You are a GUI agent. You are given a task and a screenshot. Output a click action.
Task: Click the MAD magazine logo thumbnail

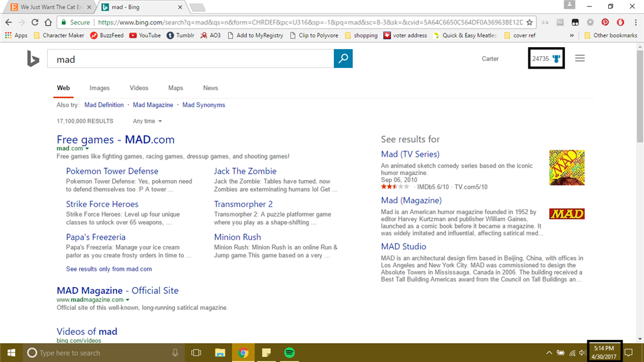coord(567,214)
